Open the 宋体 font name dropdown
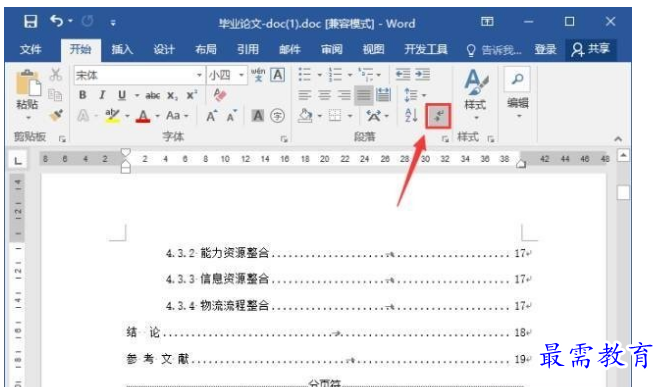661x387 pixels. tap(199, 75)
